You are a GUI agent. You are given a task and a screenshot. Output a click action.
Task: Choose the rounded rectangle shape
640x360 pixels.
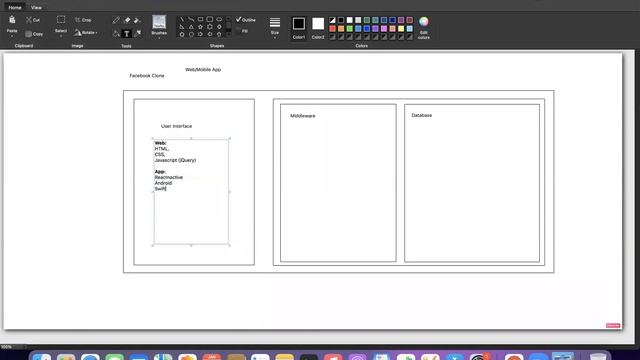[209, 19]
